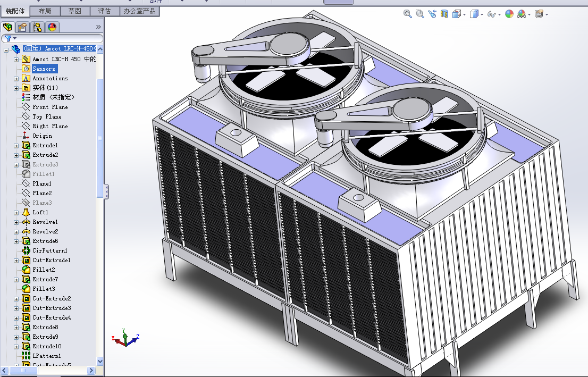Click the Revolve1 feature icon
Image resolution: width=588 pixels, height=377 pixels.
26,222
